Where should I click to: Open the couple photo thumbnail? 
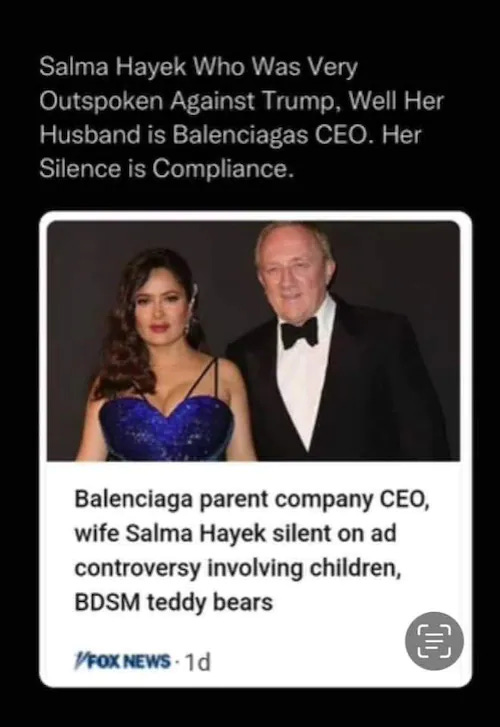[254, 341]
